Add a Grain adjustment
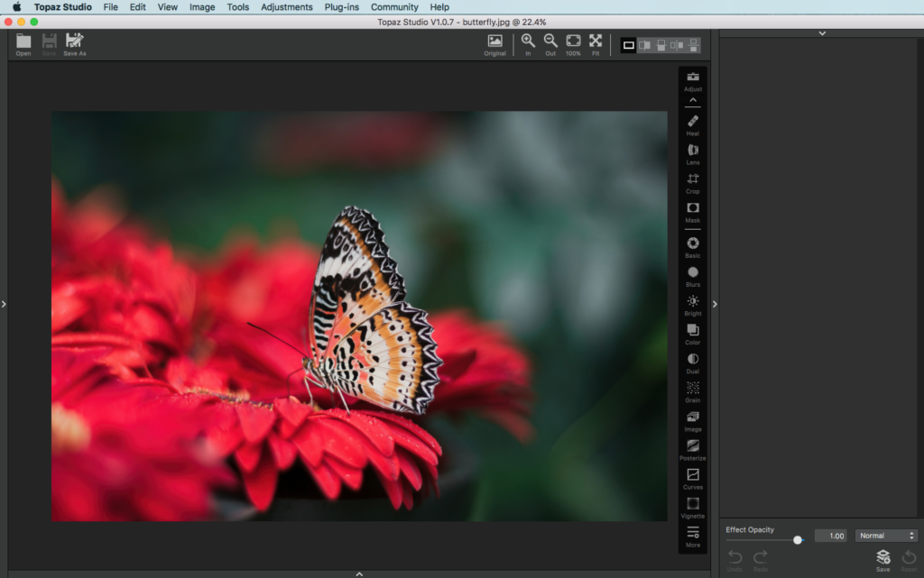924x578 pixels. click(693, 391)
